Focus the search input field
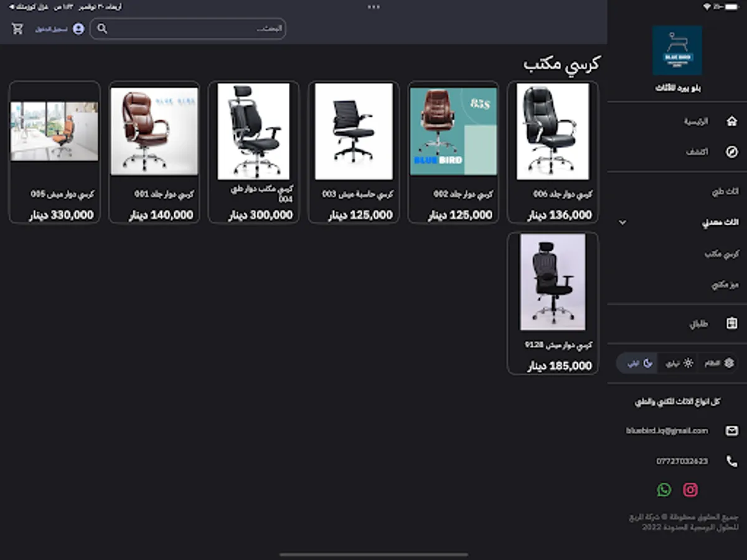 pyautogui.click(x=188, y=29)
